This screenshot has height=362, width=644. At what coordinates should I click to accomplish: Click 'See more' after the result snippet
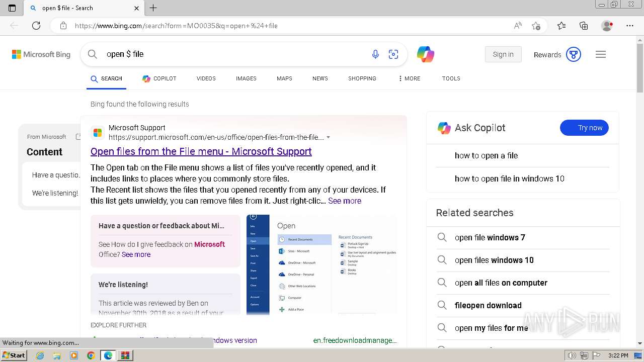pyautogui.click(x=345, y=201)
